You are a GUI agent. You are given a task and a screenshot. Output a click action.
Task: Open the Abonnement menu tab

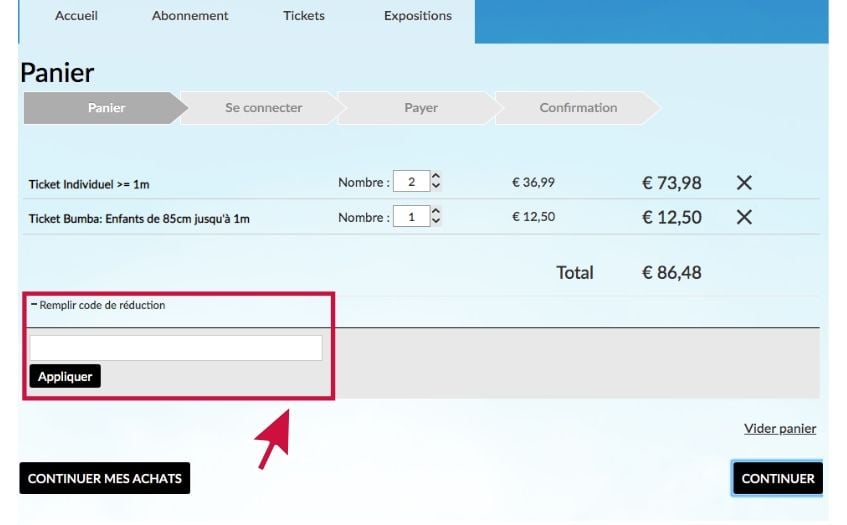coord(190,16)
